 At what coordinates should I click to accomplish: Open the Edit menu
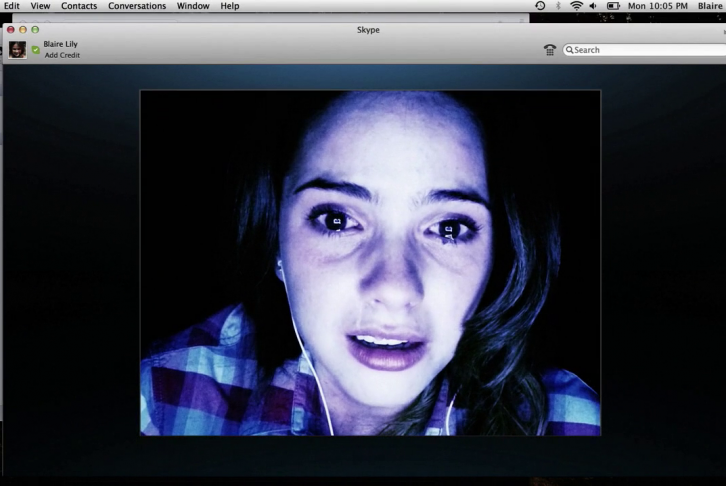coord(11,6)
